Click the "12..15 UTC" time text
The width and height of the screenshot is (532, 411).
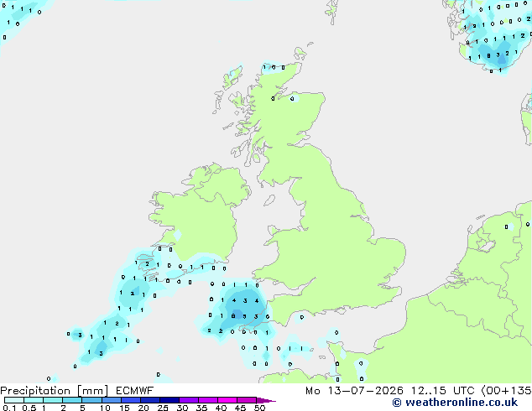pyautogui.click(x=442, y=391)
